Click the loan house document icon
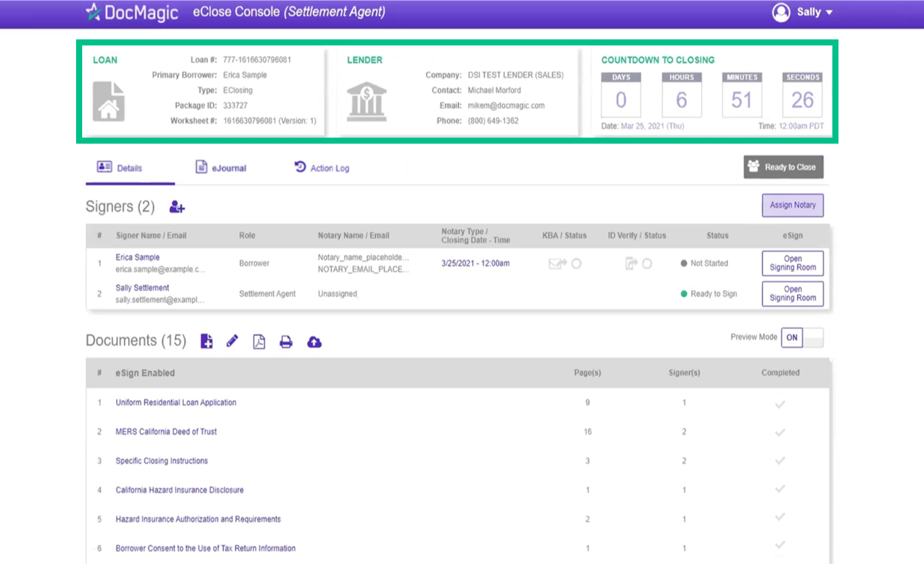This screenshot has width=924, height=564. pyautogui.click(x=108, y=101)
